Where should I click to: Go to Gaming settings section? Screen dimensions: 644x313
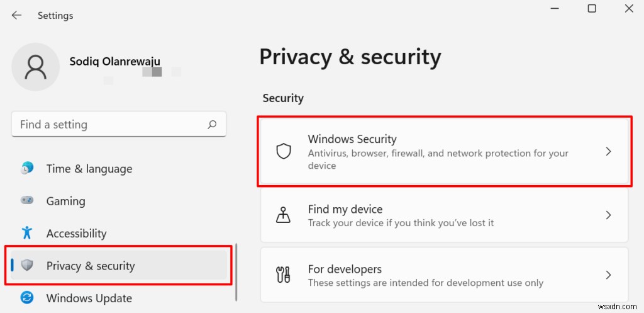[x=65, y=201]
